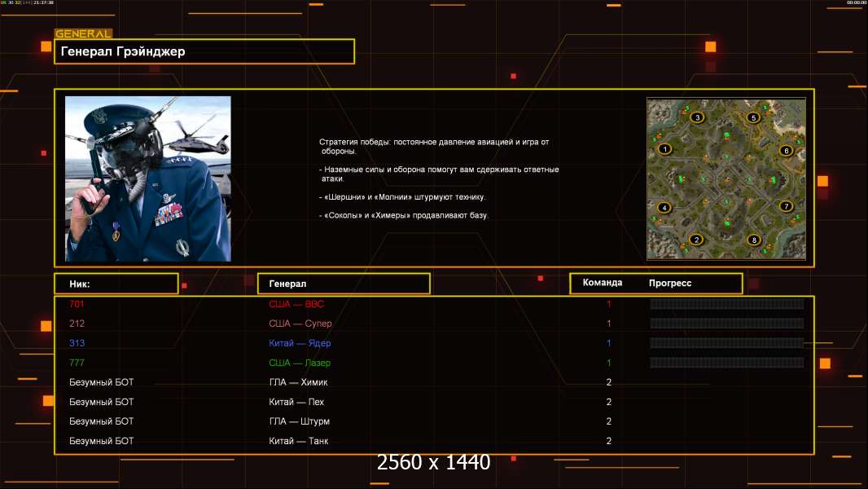Choose start position 6 on the map
Screen dimensions: 868x489
click(x=786, y=150)
